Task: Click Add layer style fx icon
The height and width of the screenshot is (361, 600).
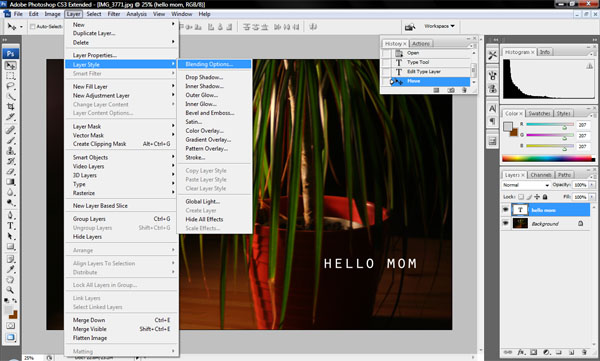Action: click(521, 352)
